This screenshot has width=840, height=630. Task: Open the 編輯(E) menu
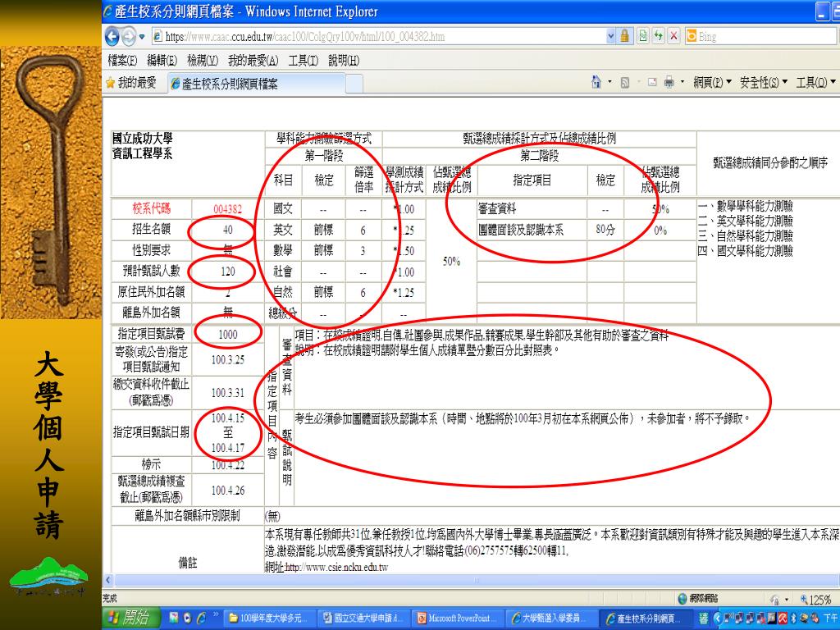[162, 61]
